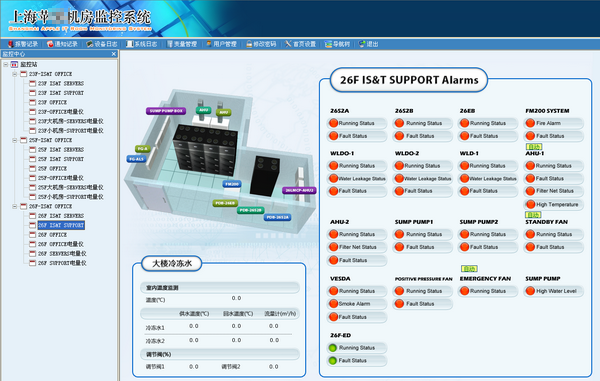This screenshot has height=381, width=600.
Task: Select 26F IS&T SERVERS in the tree
Action: coord(61,216)
